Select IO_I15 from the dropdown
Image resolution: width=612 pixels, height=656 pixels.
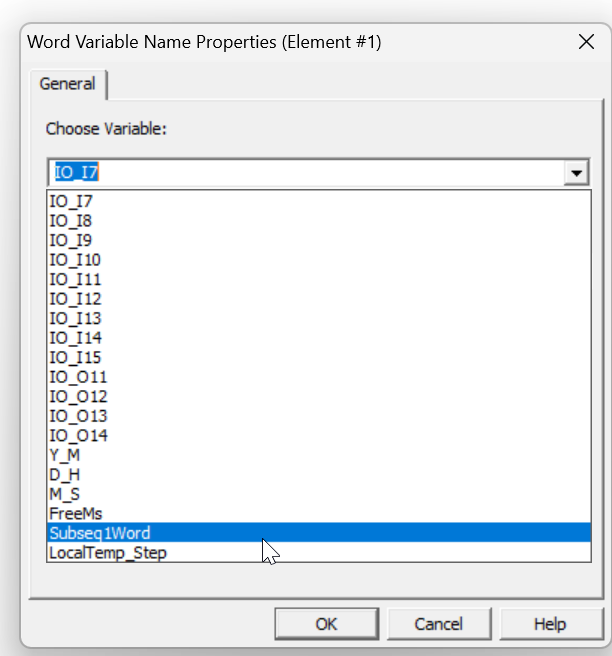pyautogui.click(x=319, y=357)
